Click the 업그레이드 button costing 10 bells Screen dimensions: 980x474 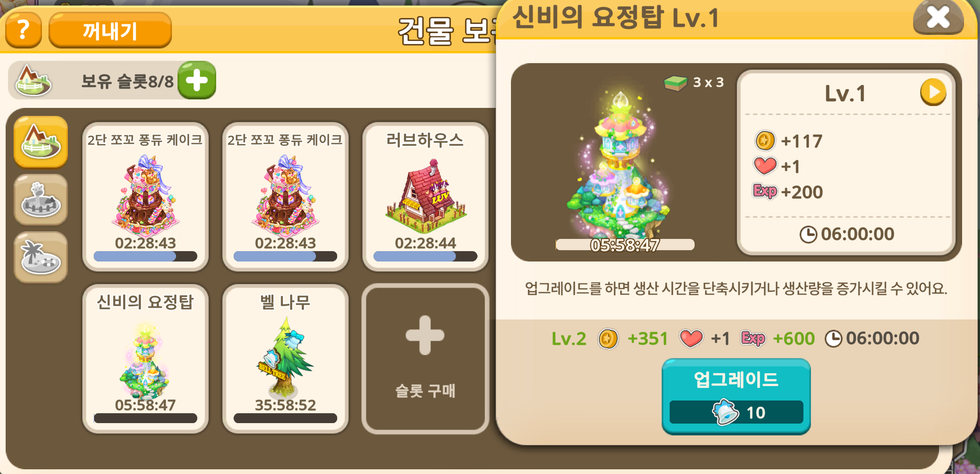coord(736,396)
